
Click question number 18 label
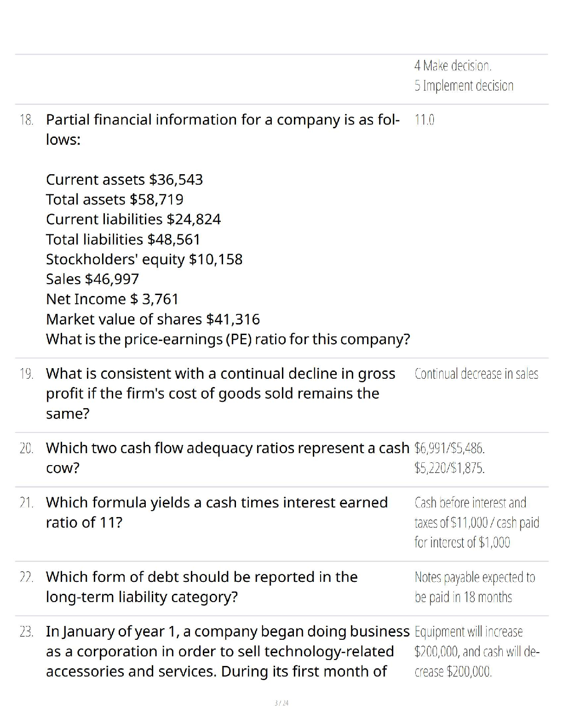pos(26,120)
